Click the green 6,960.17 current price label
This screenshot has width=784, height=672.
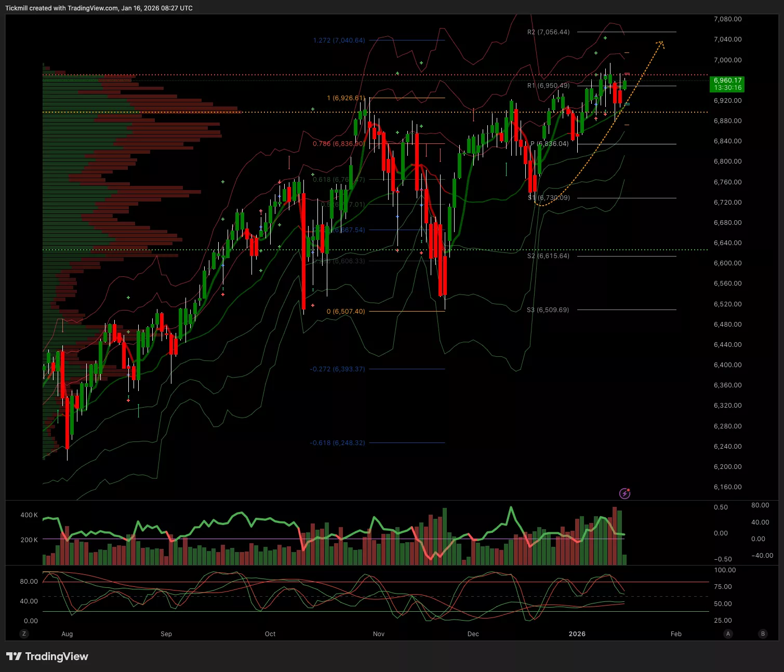pyautogui.click(x=727, y=84)
